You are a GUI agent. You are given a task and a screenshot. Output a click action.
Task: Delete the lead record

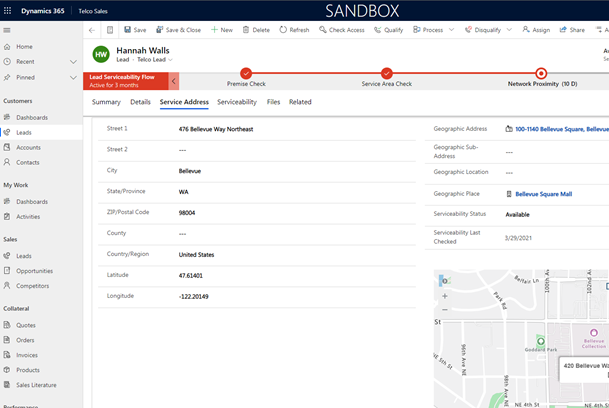255,30
